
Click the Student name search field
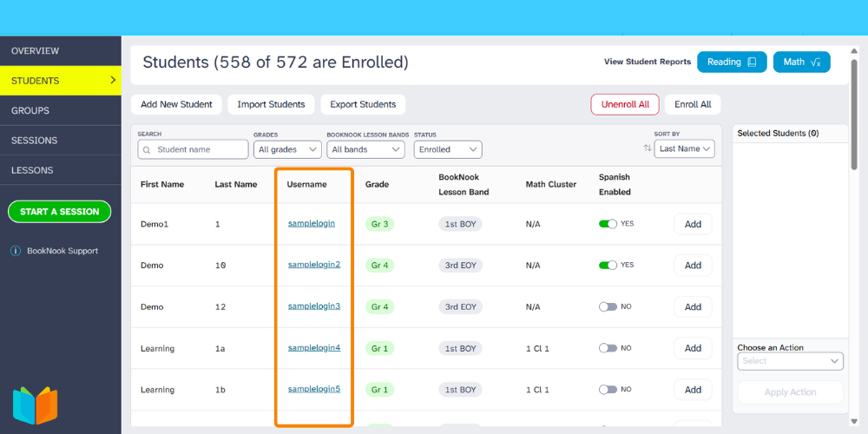click(193, 149)
